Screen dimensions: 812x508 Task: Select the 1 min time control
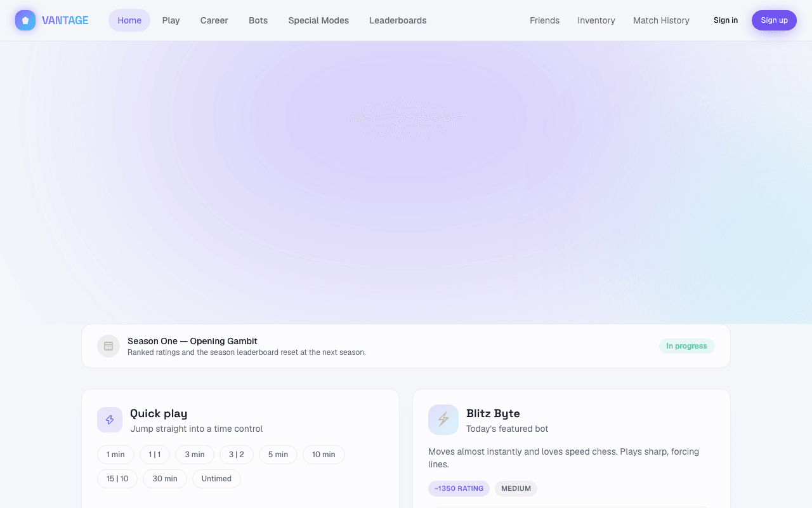115,455
